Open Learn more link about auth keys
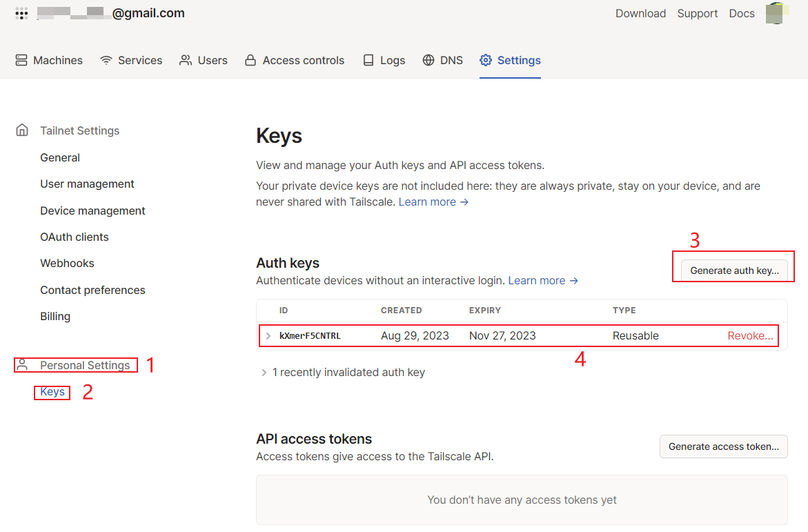Viewport: 808px width, 532px height. pyautogui.click(x=543, y=280)
